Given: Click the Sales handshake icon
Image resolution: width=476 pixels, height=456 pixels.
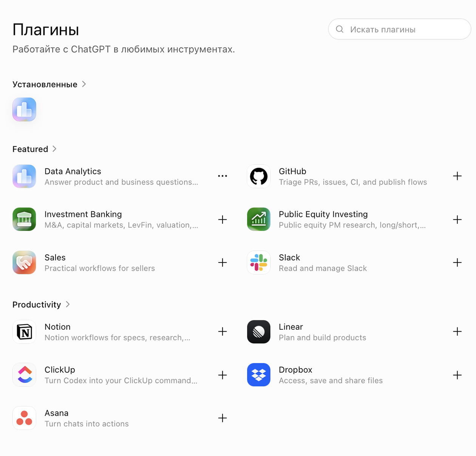Looking at the screenshot, I should coord(24,262).
